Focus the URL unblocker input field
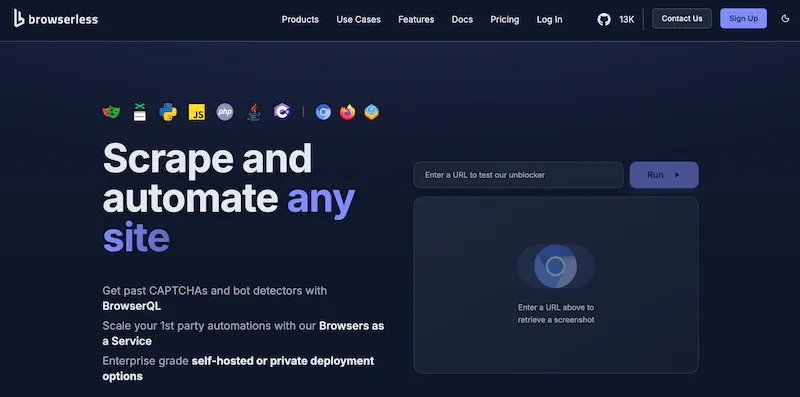The image size is (800, 397). [518, 175]
